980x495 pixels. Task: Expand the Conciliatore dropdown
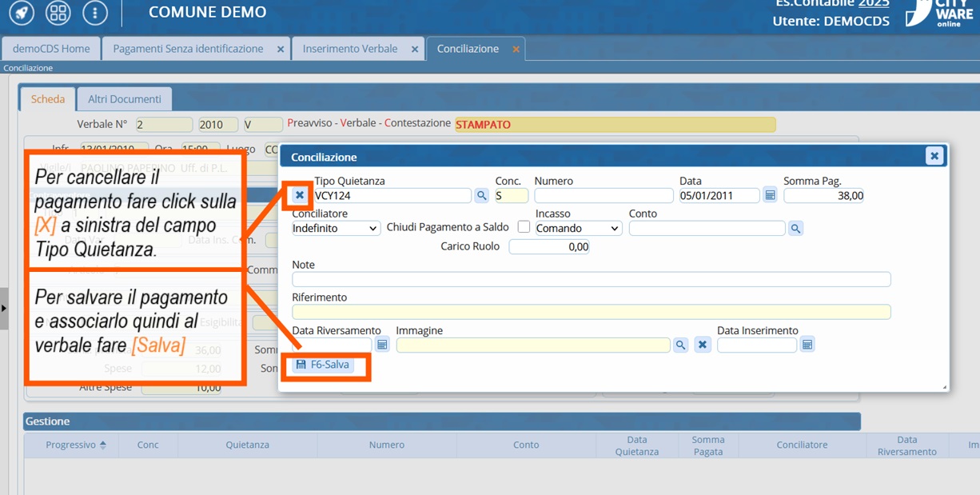pos(336,229)
